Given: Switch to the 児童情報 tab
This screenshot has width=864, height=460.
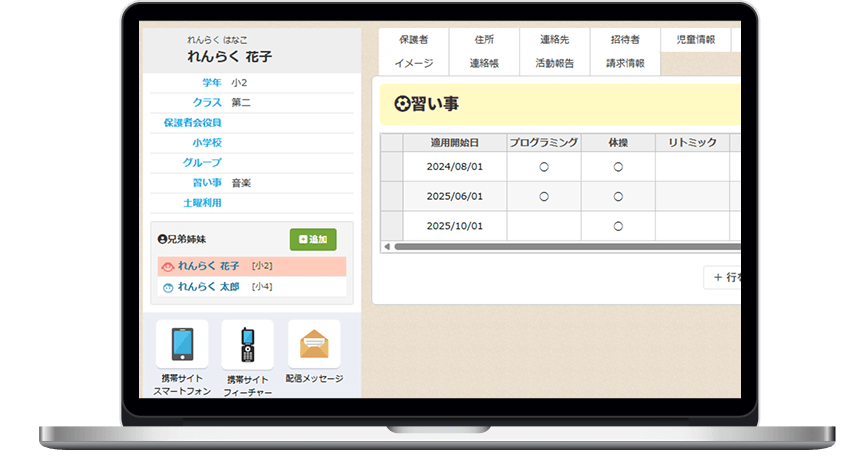Looking at the screenshot, I should pos(696,40).
